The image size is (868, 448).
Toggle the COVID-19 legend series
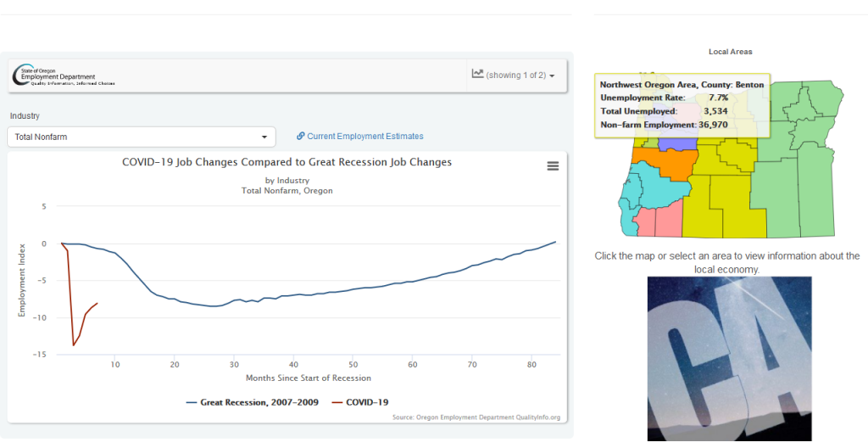pyautogui.click(x=359, y=402)
